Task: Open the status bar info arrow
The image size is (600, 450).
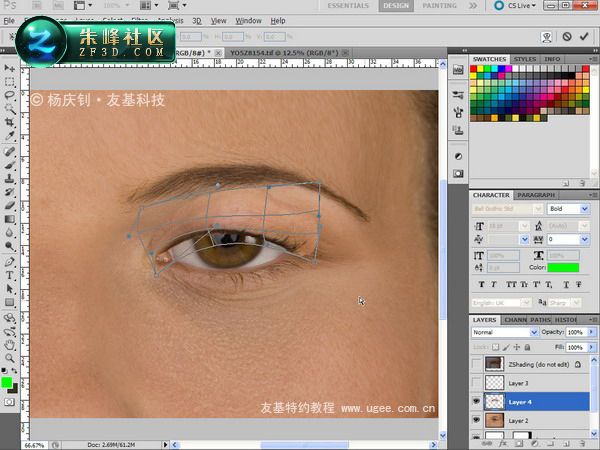Action: 165,445
